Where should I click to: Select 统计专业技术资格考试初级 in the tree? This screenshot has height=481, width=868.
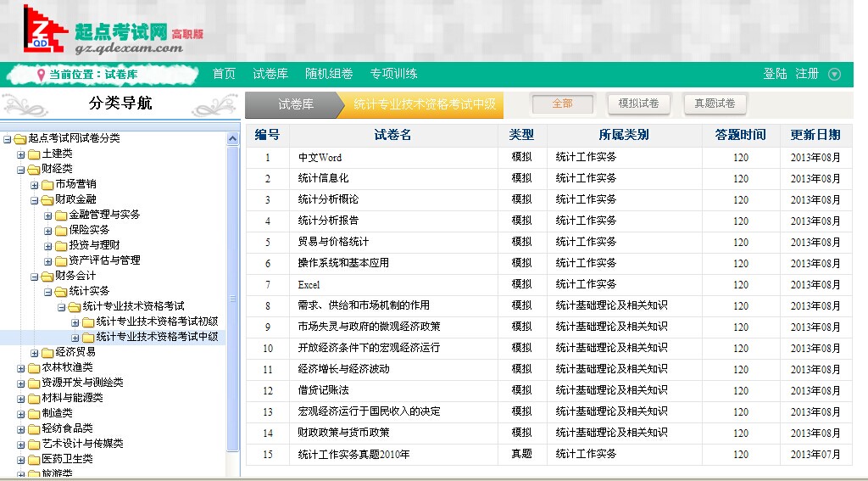tap(157, 322)
